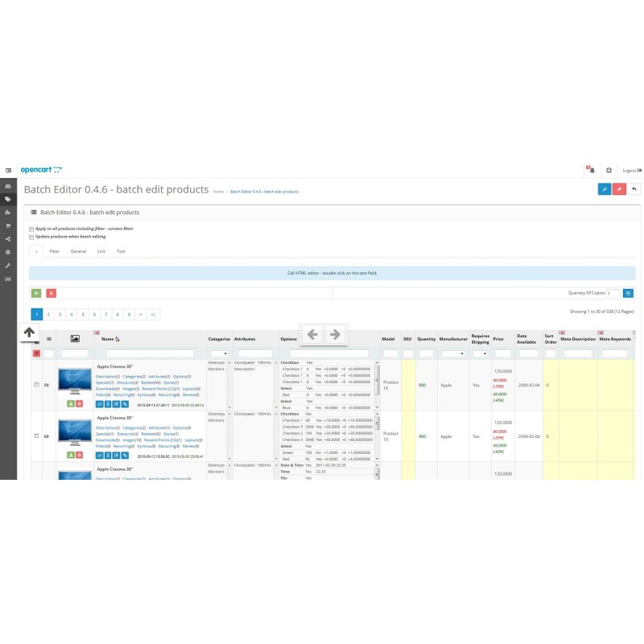
Task: Switch to the General tab
Action: pos(78,251)
